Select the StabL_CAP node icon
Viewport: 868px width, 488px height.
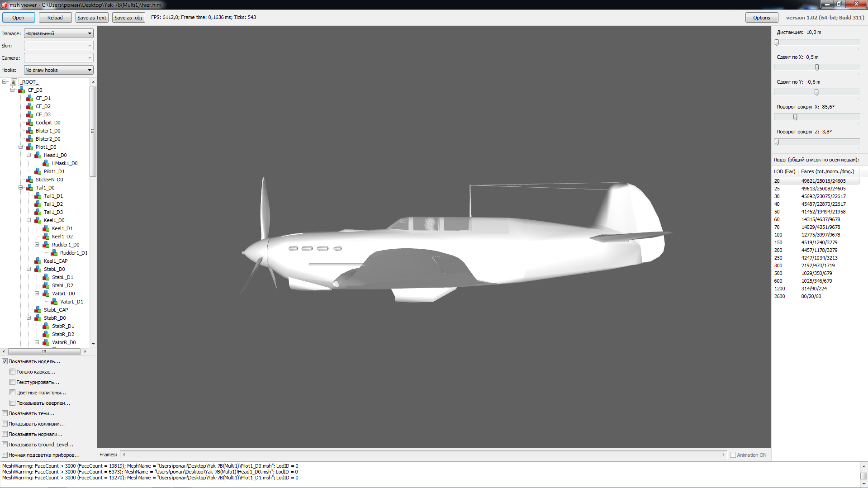tap(38, 310)
